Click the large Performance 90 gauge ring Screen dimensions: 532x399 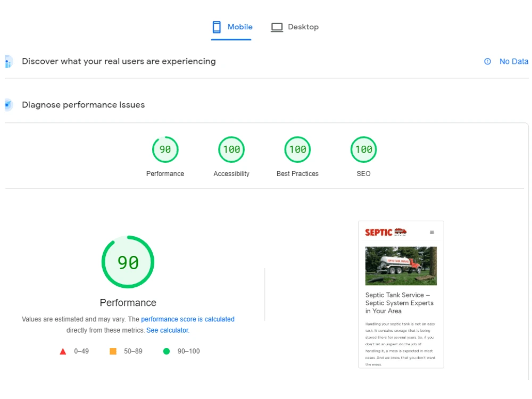point(128,261)
